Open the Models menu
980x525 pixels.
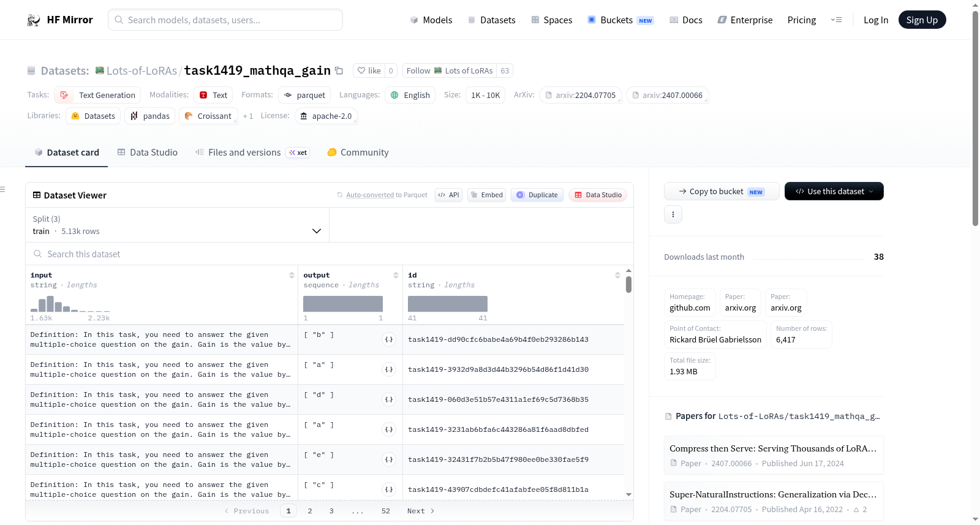pyautogui.click(x=431, y=20)
